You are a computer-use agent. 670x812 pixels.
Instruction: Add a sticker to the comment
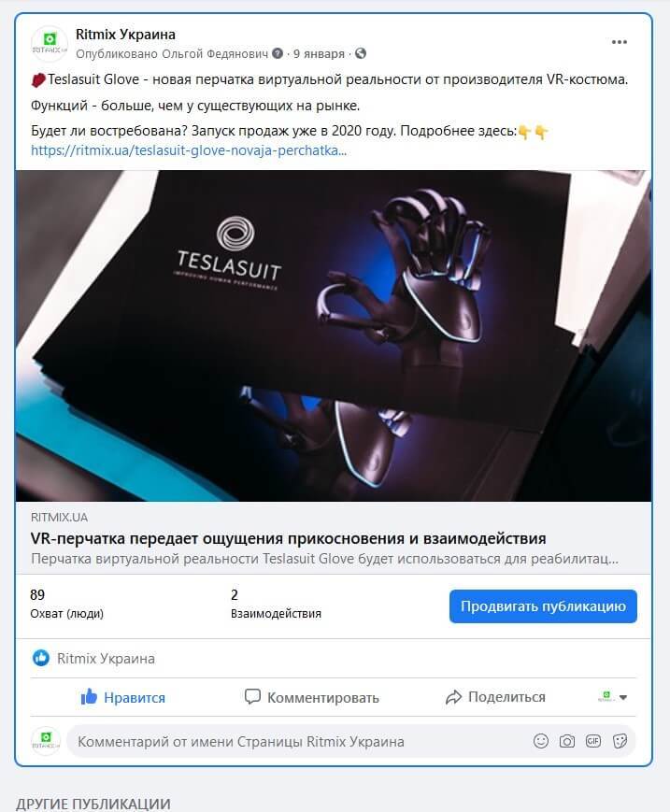[x=620, y=741]
